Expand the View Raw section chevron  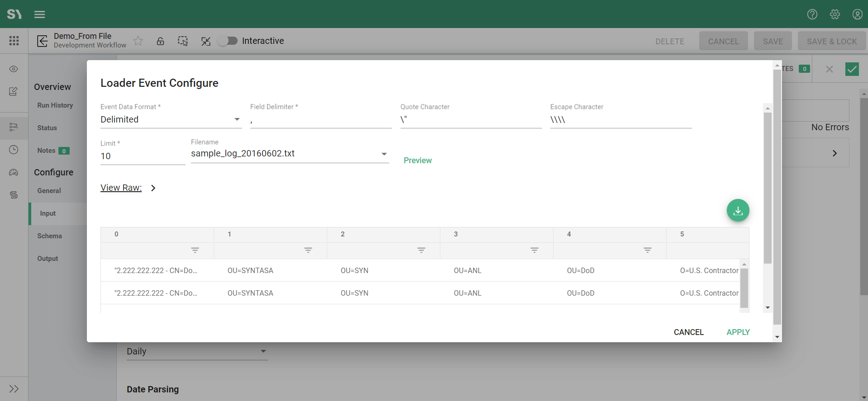point(153,188)
